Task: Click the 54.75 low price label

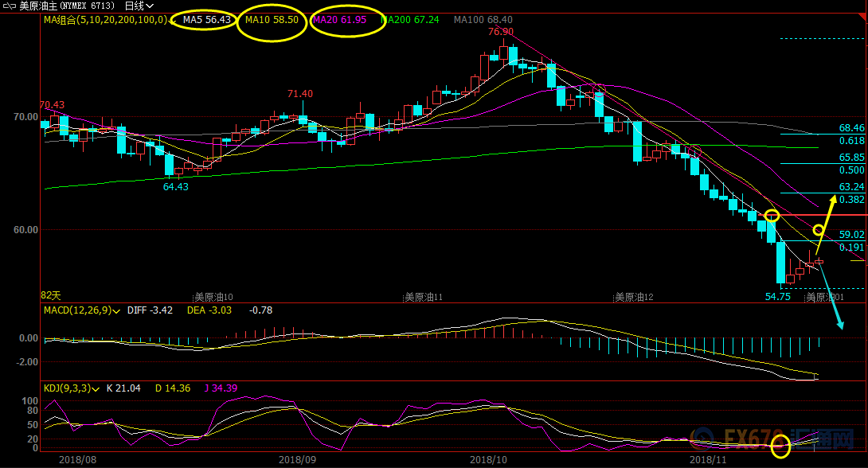Action: point(778,297)
